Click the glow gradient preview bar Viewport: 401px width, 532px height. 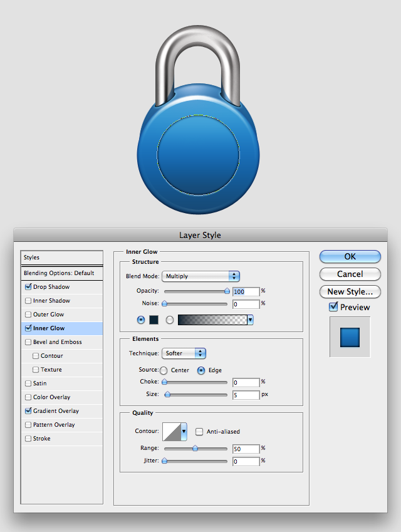click(212, 320)
